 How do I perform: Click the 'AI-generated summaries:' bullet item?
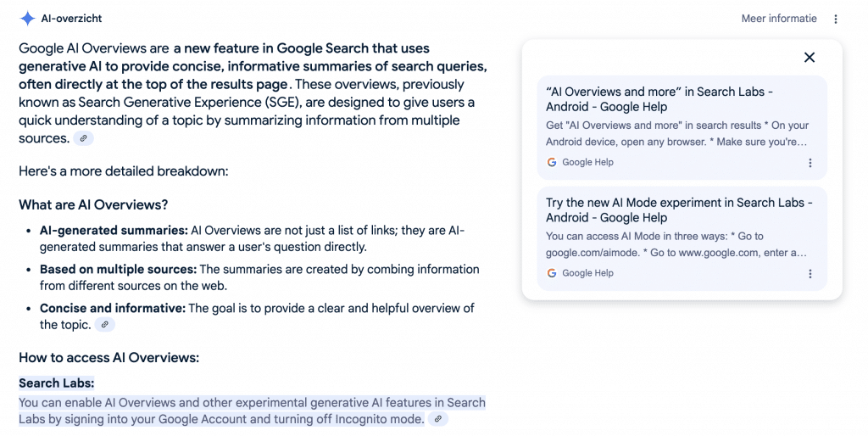tap(252, 238)
